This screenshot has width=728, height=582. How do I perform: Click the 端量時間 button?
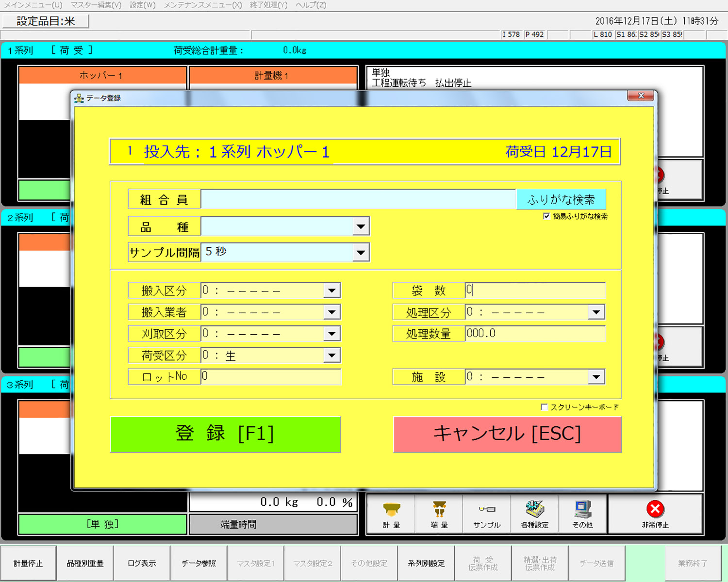(273, 524)
